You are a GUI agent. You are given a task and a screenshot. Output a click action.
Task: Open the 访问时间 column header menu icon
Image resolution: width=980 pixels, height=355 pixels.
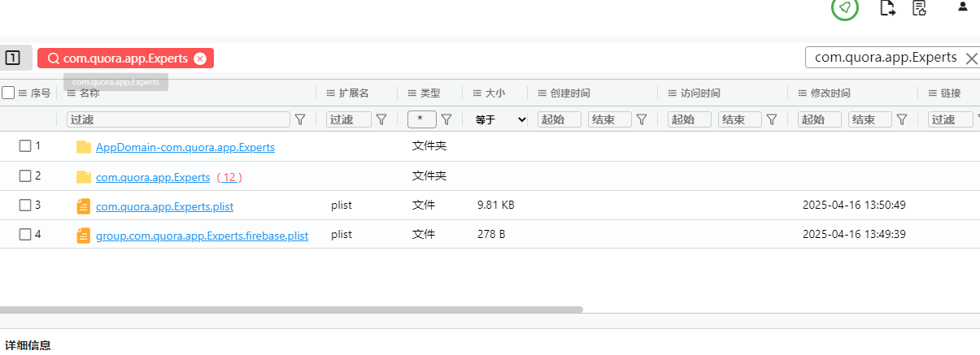tap(673, 93)
